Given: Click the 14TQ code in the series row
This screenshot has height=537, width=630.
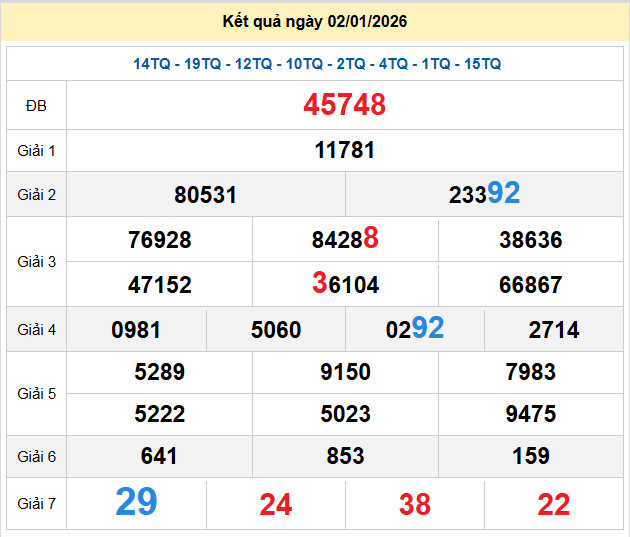Looking at the screenshot, I should click(x=151, y=64).
